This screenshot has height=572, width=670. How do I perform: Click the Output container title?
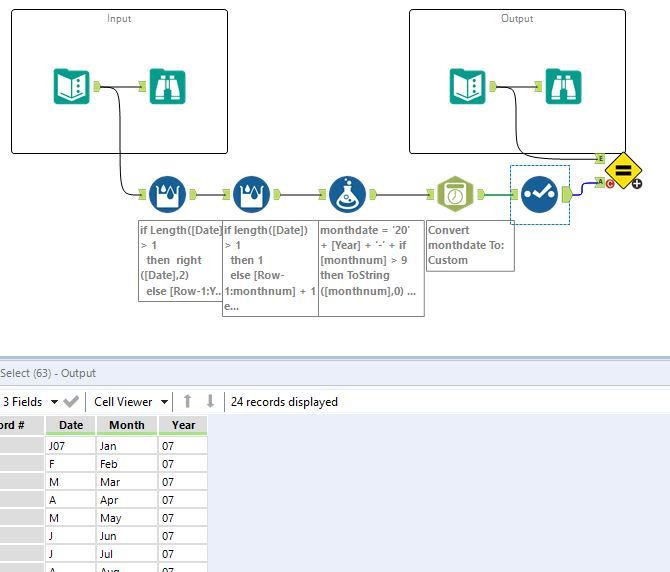pyautogui.click(x=517, y=19)
